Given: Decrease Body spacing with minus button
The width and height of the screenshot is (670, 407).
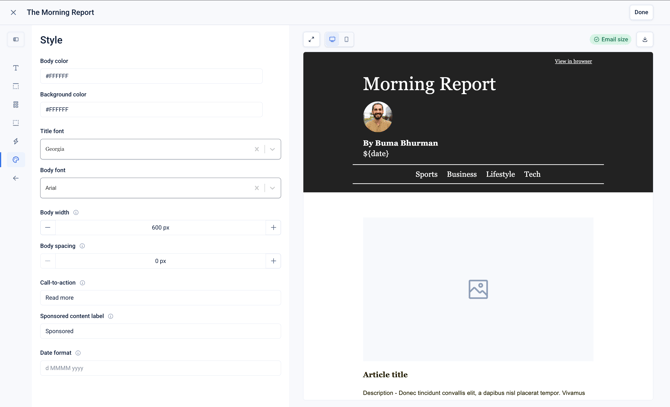Looking at the screenshot, I should 48,261.
